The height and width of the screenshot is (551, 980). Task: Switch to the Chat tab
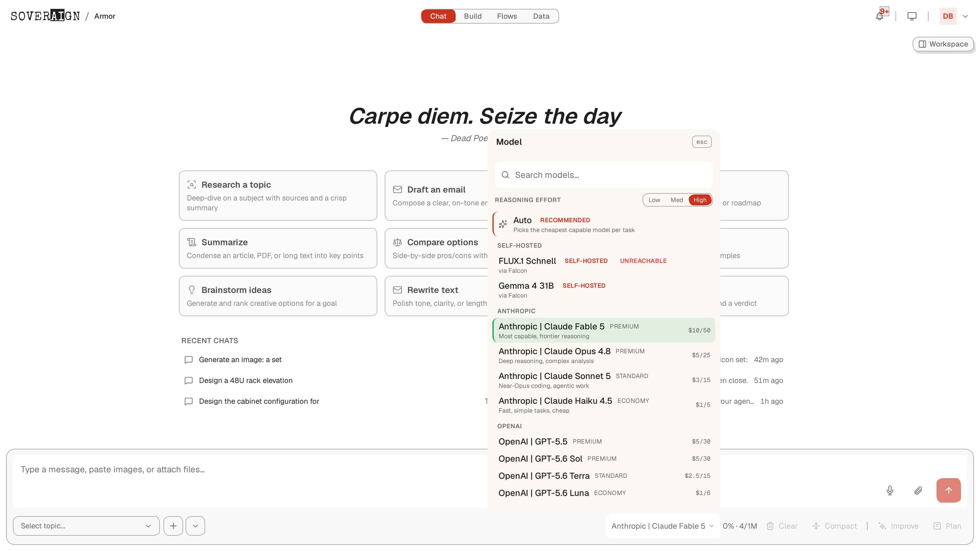[x=438, y=16]
